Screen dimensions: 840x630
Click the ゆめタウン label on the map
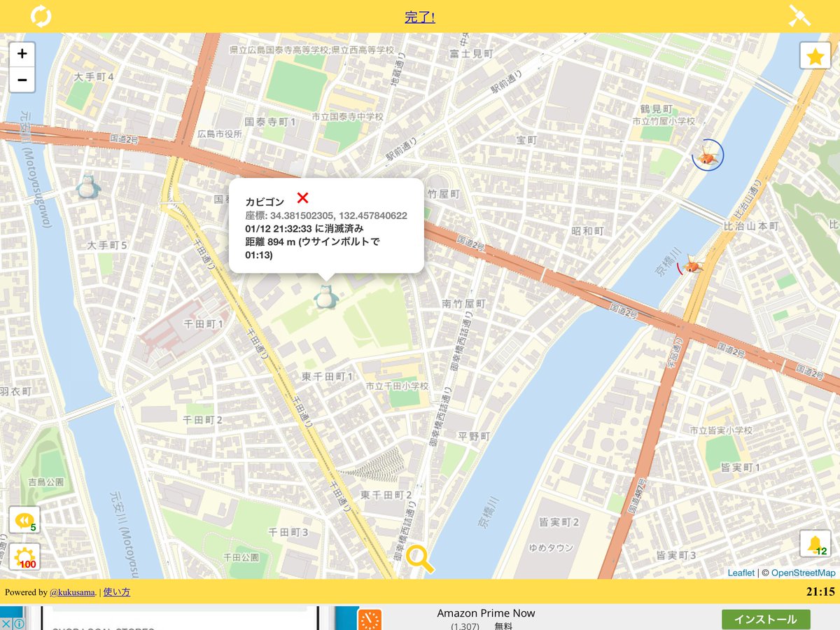point(551,547)
